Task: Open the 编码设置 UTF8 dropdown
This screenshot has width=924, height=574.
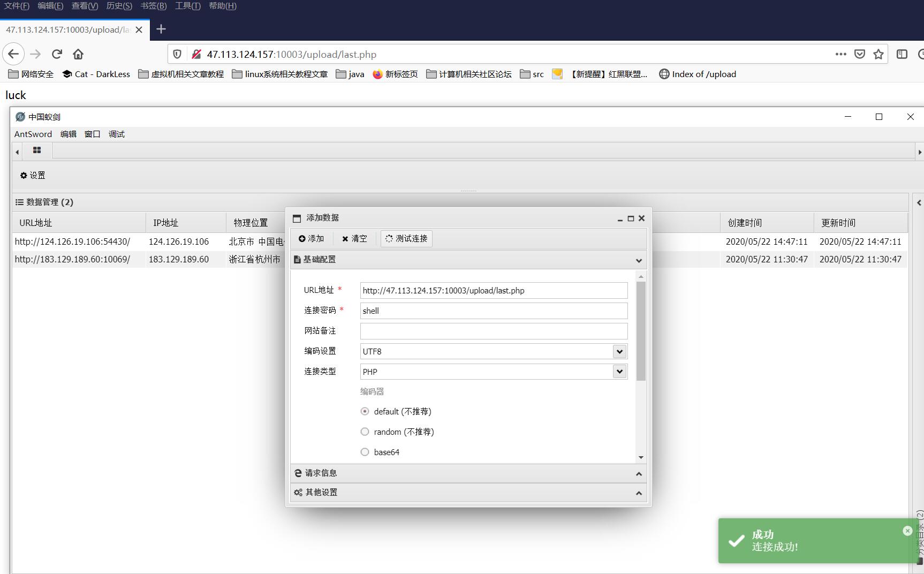Action: pos(619,351)
